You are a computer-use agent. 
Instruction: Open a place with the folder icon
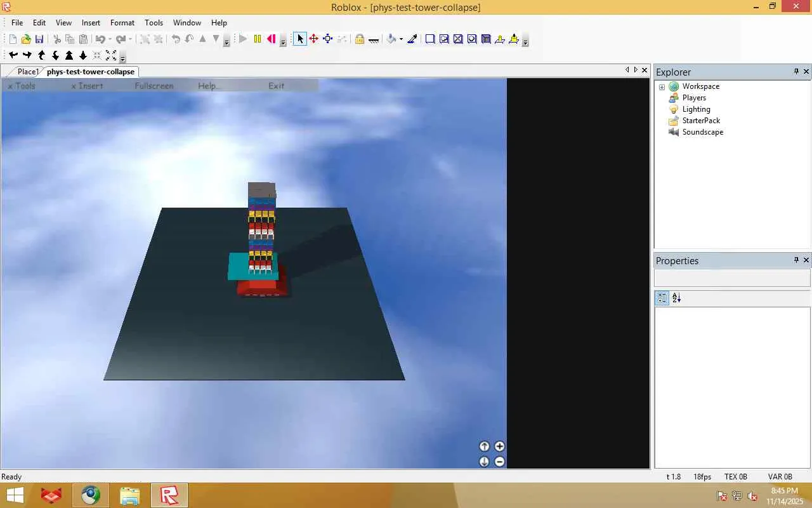pyautogui.click(x=26, y=39)
